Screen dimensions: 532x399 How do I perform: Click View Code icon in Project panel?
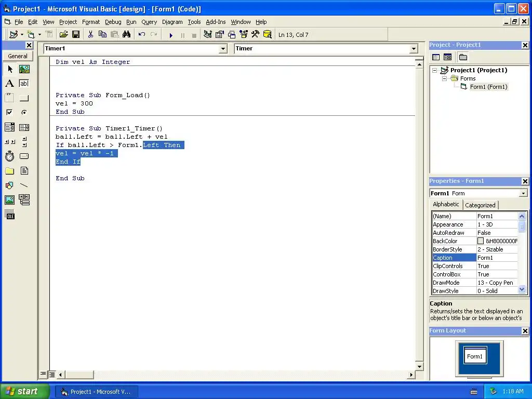[436, 57]
